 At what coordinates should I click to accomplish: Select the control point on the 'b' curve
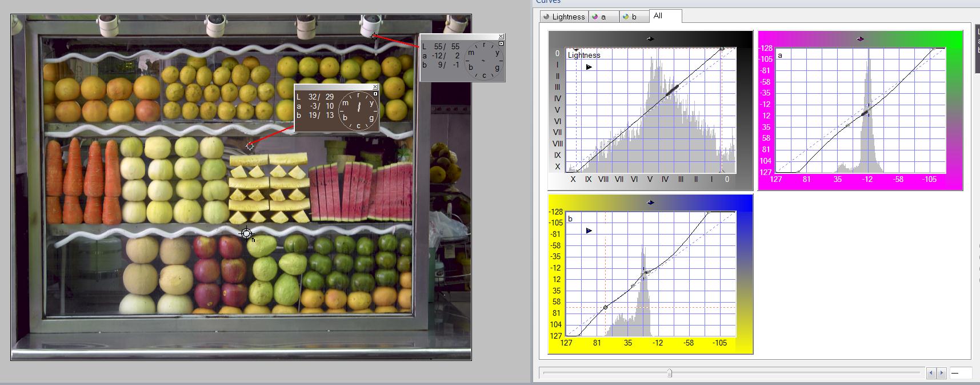[606, 307]
